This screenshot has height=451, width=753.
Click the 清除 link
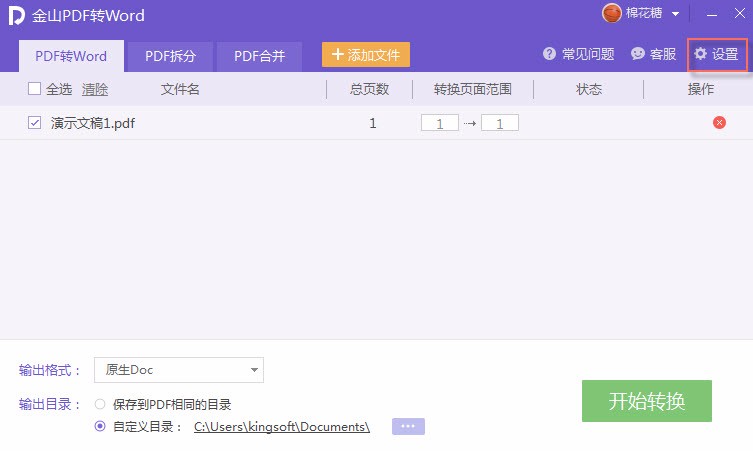tap(95, 89)
